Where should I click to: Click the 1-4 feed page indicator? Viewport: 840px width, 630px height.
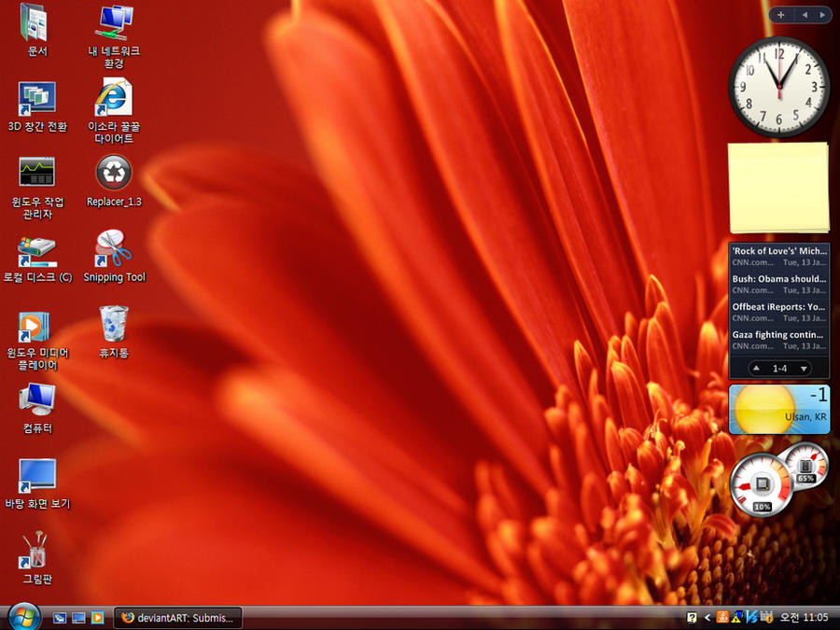(779, 368)
